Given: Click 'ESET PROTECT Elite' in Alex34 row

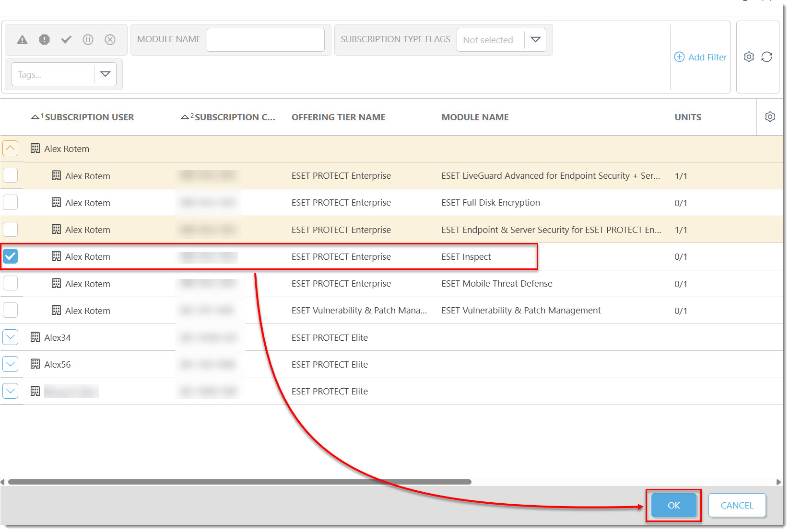Looking at the screenshot, I should [x=330, y=337].
